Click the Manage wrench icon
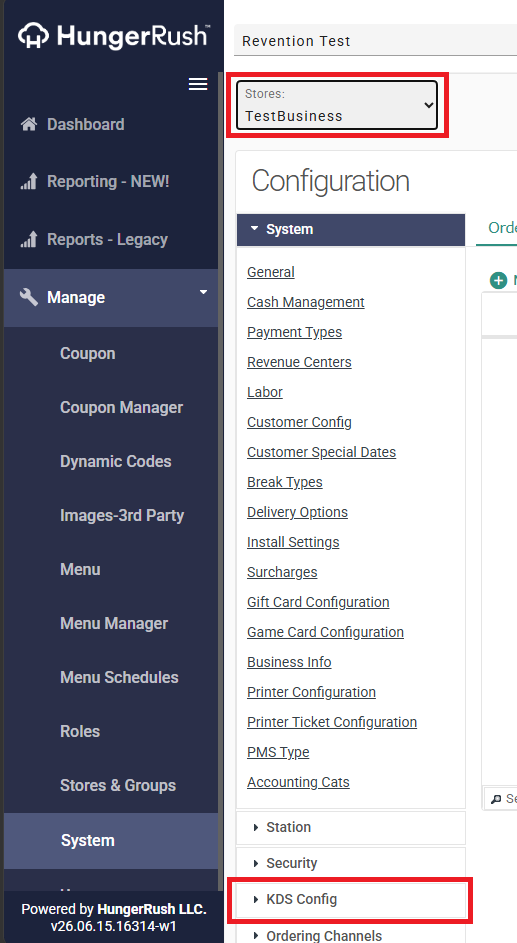The width and height of the screenshot is (517, 943). 28,297
